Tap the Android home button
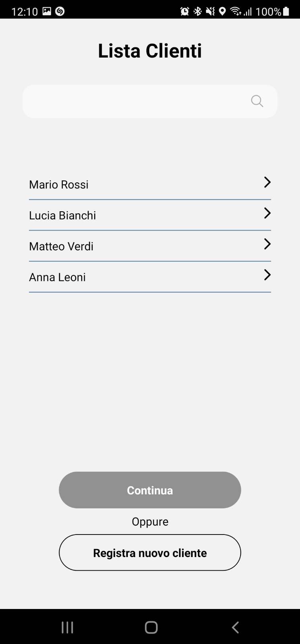 click(151, 627)
